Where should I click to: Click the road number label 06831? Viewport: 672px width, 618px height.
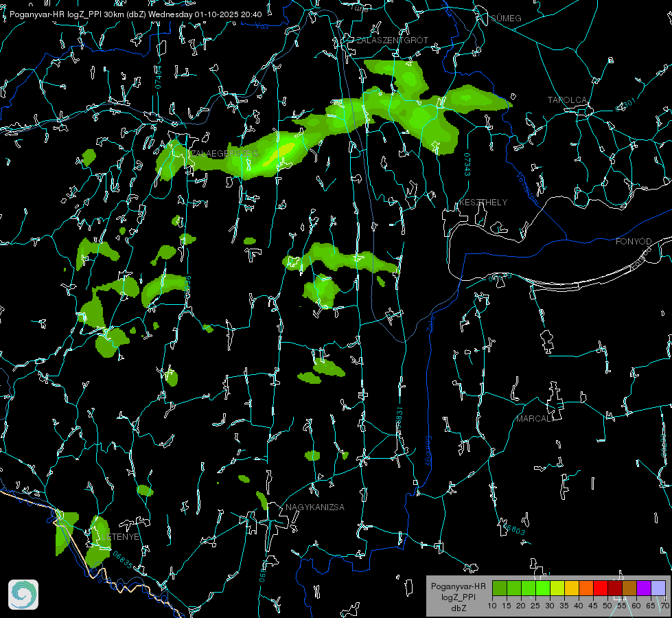point(399,418)
